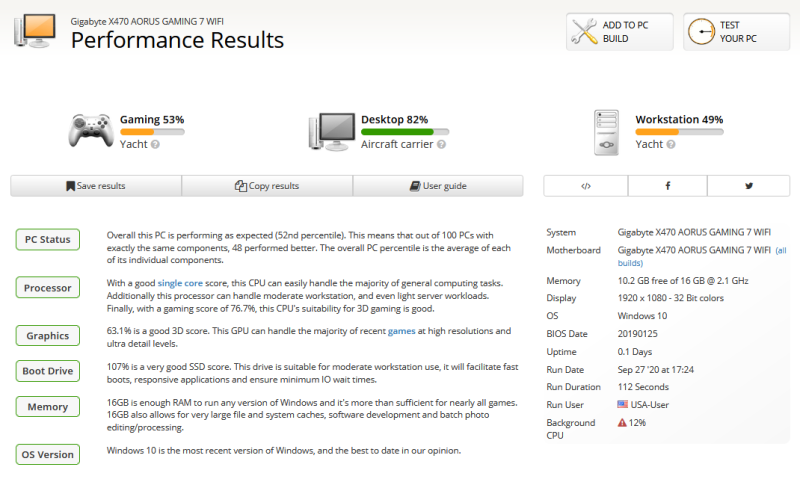Click the Uptime value '0.1 Days'

click(x=635, y=351)
